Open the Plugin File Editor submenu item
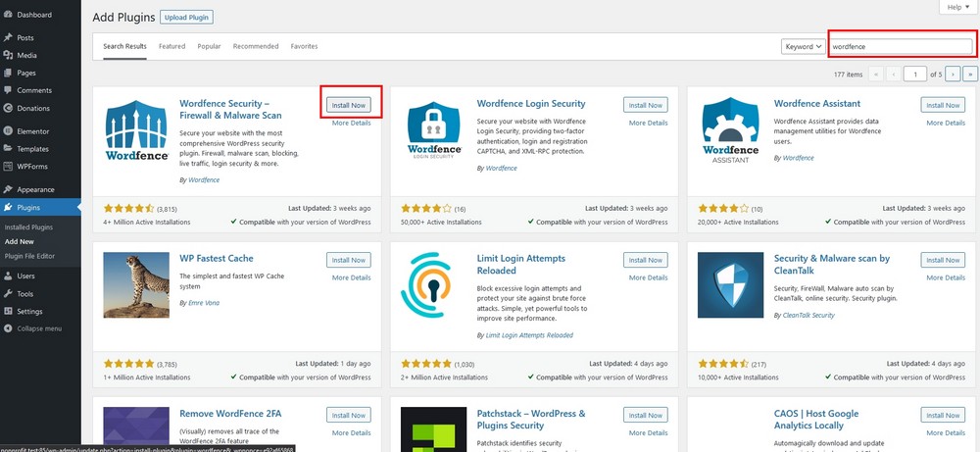Screen dimensions: 980x452 click(x=29, y=256)
